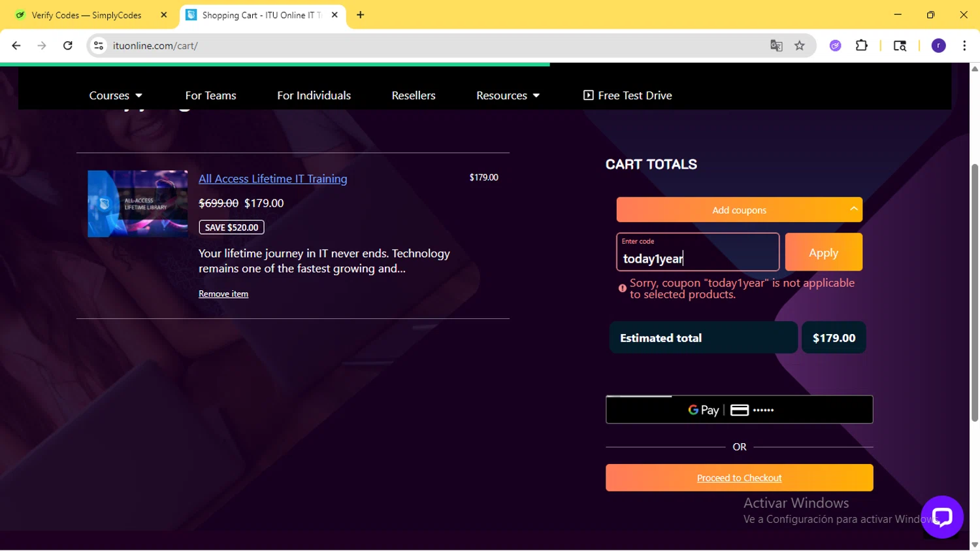
Task: Proceed to Checkout
Action: [739, 478]
